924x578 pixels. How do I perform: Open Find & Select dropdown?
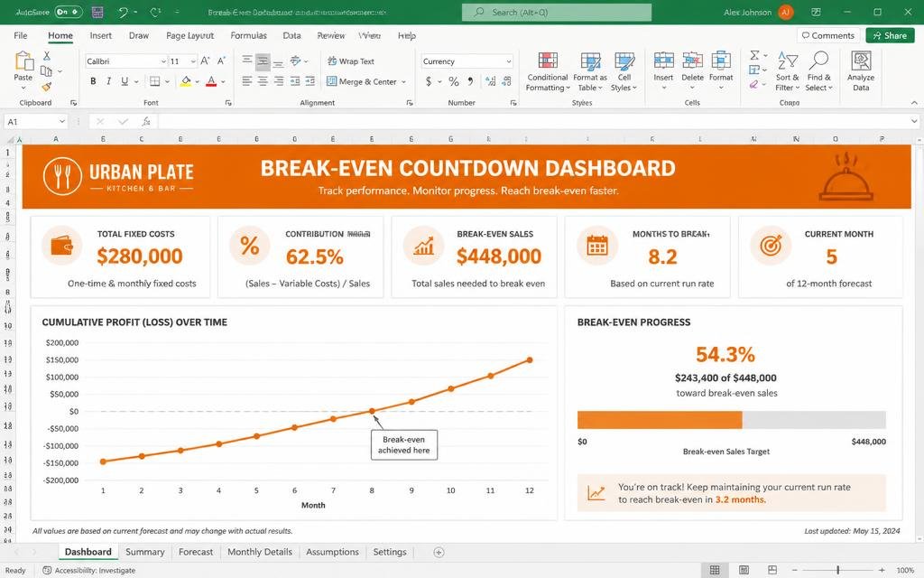click(x=819, y=71)
